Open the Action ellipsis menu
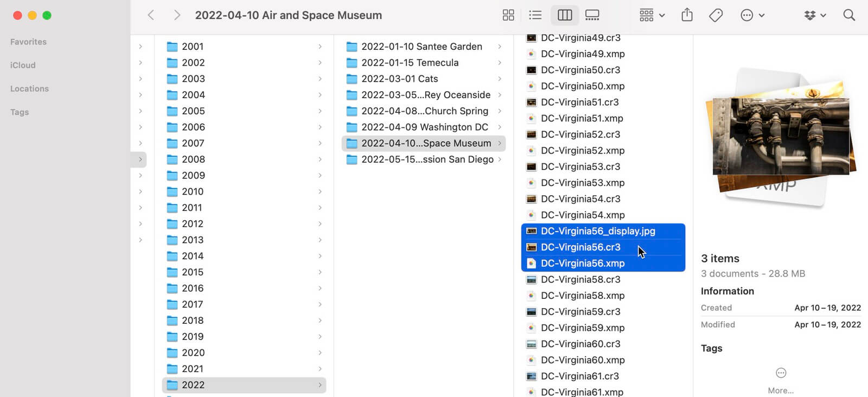This screenshot has height=397, width=868. (752, 15)
